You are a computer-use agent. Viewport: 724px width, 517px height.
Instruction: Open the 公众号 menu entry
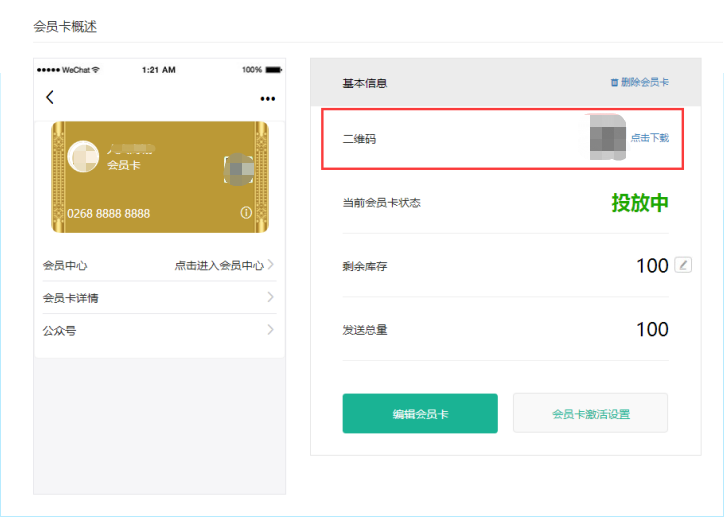(59, 330)
